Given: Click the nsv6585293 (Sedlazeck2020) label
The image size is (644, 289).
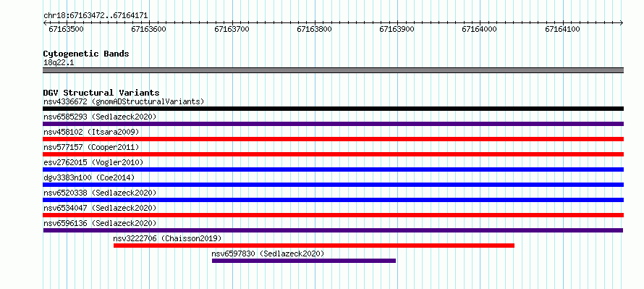Looking at the screenshot, I should pyautogui.click(x=100, y=117).
